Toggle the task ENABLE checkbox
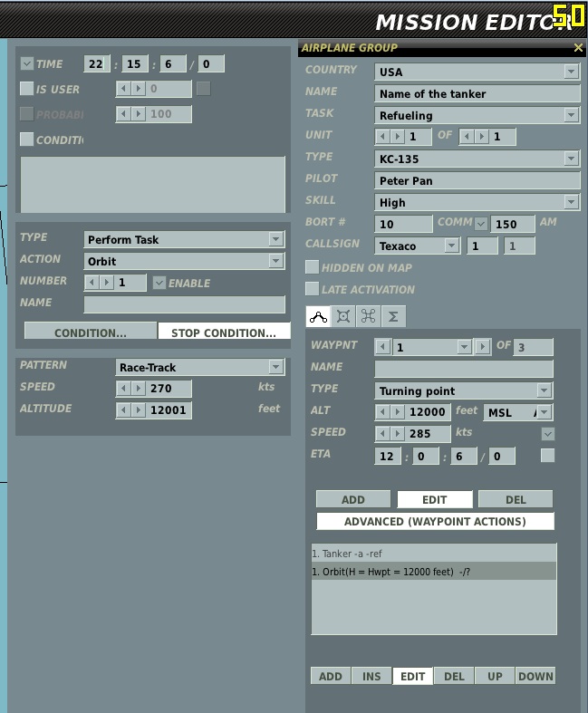 tap(159, 283)
